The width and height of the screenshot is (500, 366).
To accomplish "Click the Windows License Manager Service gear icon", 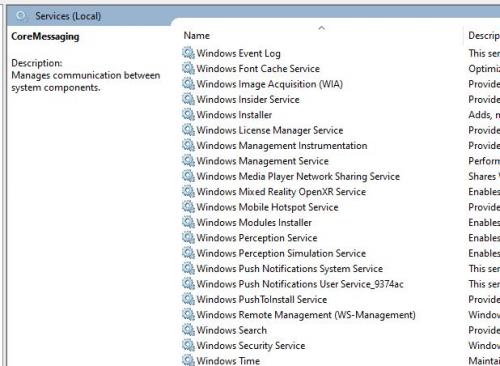I will pyautogui.click(x=188, y=130).
